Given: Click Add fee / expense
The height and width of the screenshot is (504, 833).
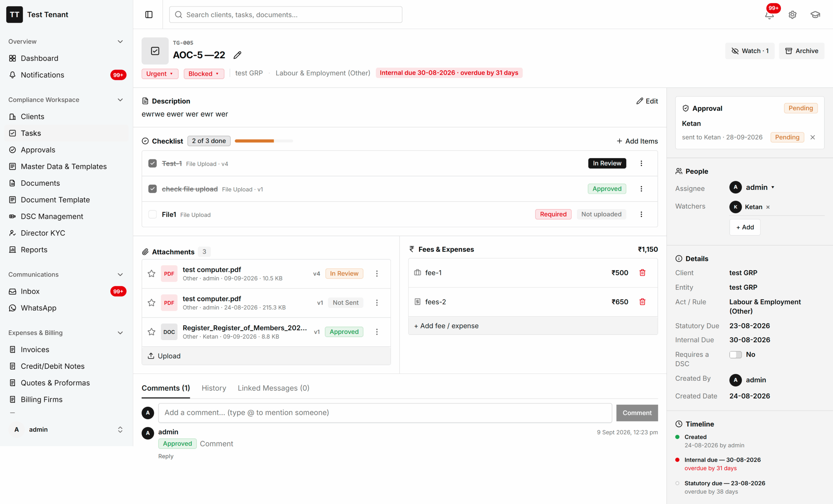Looking at the screenshot, I should [x=446, y=325].
